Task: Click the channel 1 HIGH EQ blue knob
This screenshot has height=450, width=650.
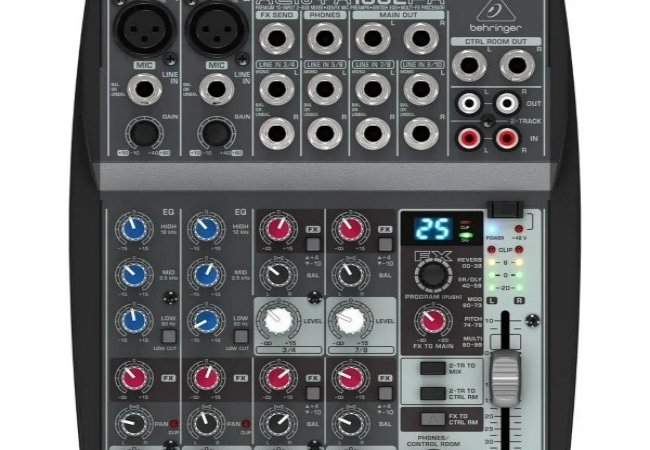Action: click(x=133, y=229)
